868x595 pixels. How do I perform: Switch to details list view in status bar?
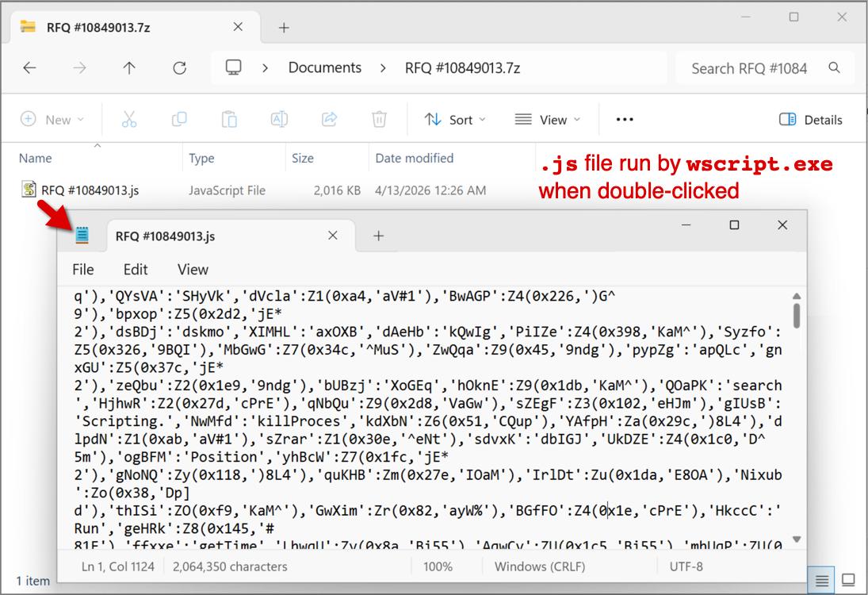tap(822, 580)
